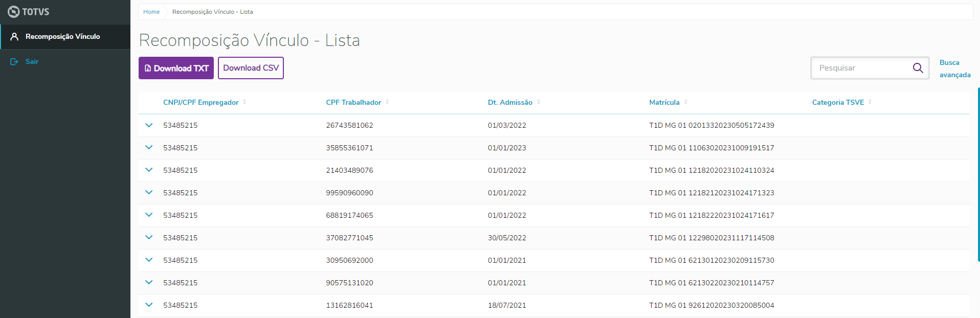Screen dimensions: 980x318
Task: Click matrícula T1D MG 01 02013320230505172439
Action: 711,125
